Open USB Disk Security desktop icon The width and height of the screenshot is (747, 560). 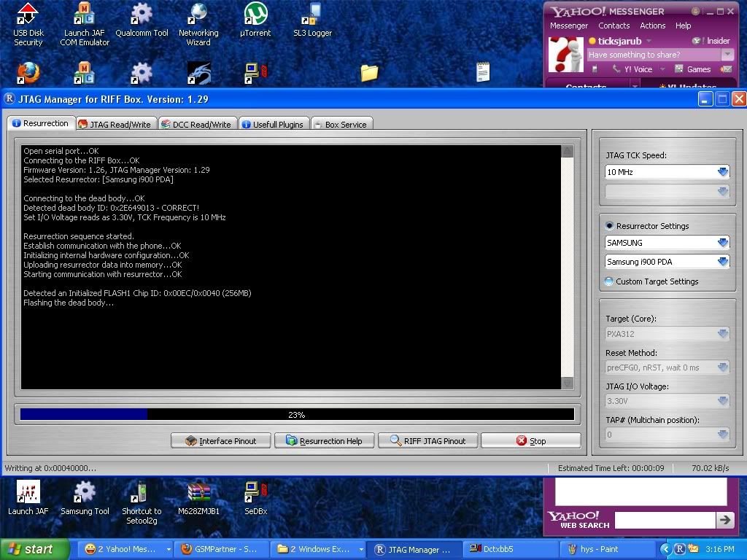28,24
